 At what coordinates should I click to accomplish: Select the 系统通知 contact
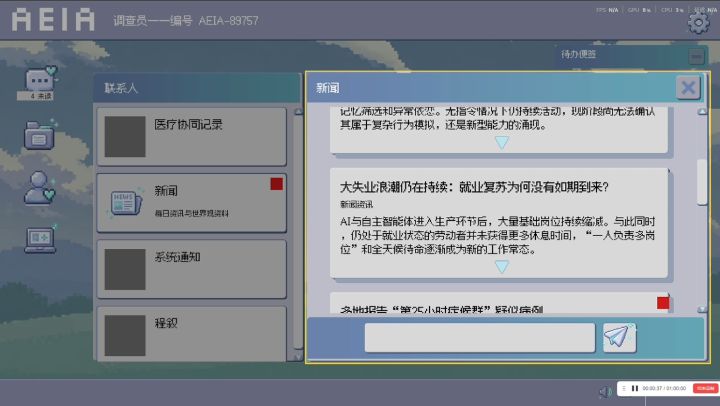point(191,269)
